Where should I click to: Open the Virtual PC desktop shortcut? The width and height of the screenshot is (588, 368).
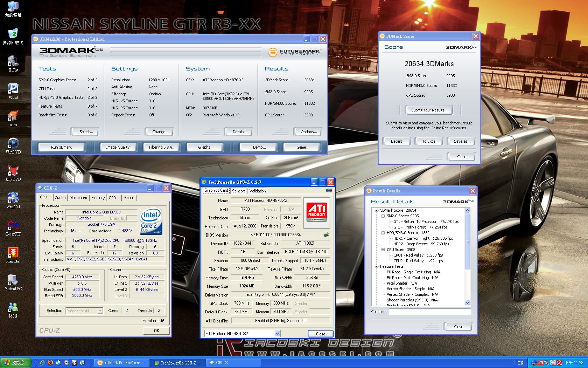tap(13, 282)
